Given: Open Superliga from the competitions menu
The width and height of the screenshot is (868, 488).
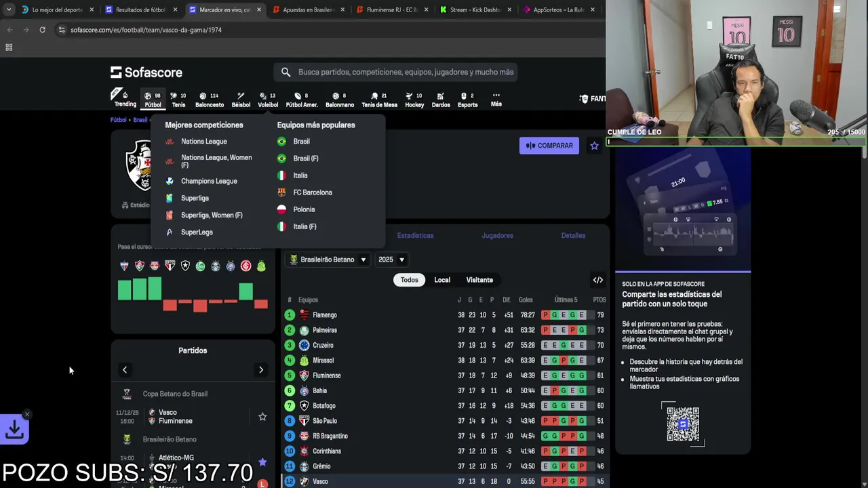Looking at the screenshot, I should (195, 198).
